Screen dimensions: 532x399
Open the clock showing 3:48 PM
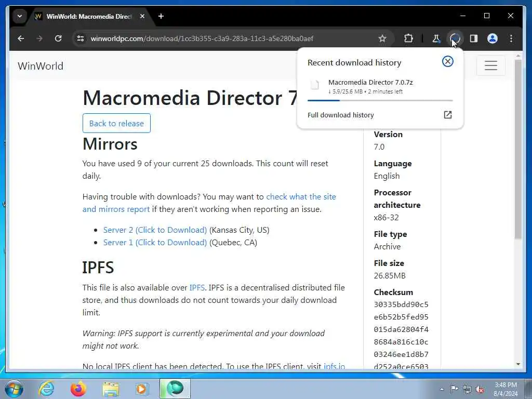[x=506, y=389]
